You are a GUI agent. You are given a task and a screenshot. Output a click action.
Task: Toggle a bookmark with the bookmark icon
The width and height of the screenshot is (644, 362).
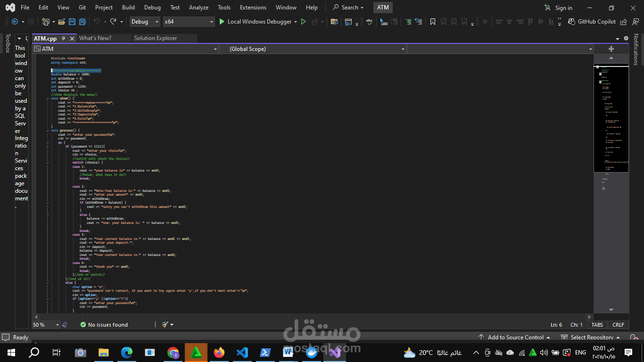tap(432, 21)
